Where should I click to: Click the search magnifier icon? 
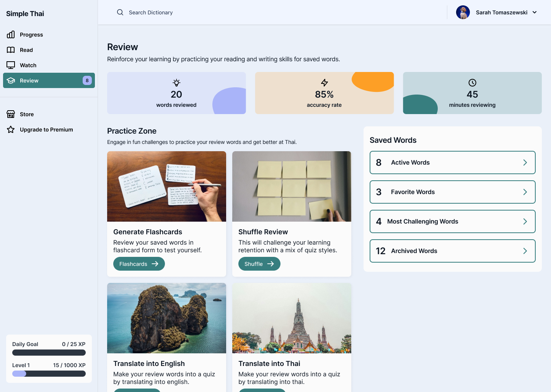(120, 12)
